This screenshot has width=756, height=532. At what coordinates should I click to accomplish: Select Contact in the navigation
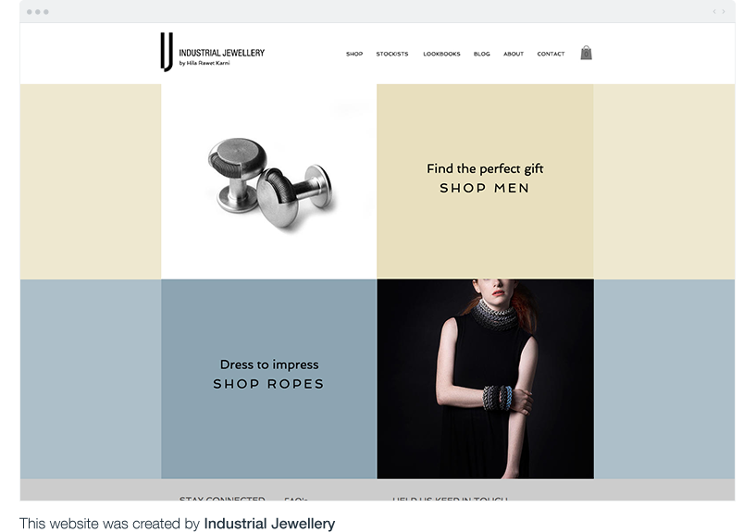tap(551, 54)
